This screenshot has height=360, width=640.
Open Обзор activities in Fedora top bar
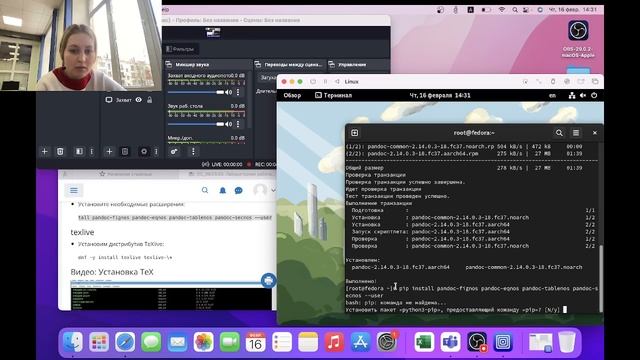292,96
